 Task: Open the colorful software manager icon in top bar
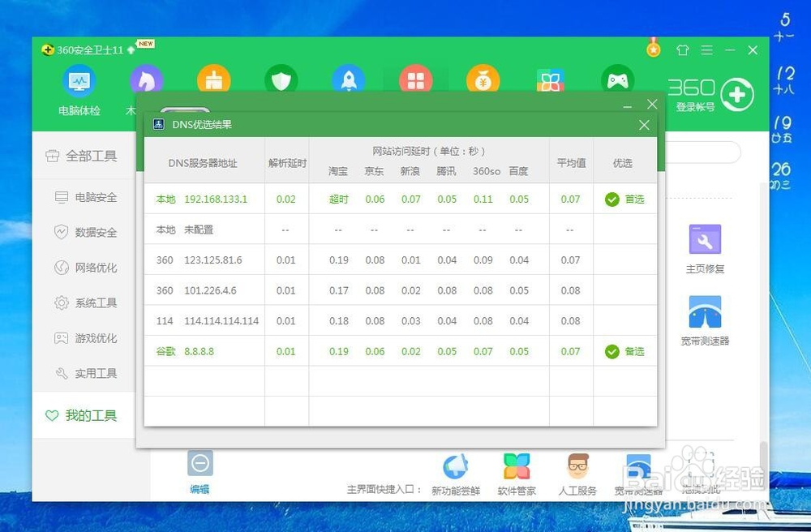(x=551, y=79)
